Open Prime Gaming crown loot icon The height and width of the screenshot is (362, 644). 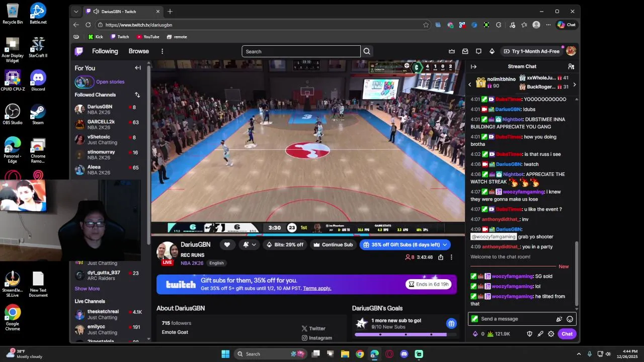click(x=452, y=51)
